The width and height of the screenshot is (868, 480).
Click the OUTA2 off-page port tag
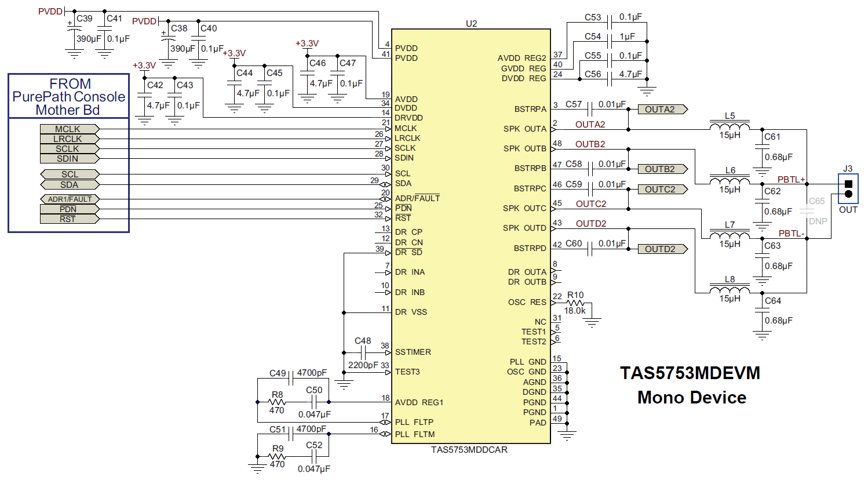point(662,109)
